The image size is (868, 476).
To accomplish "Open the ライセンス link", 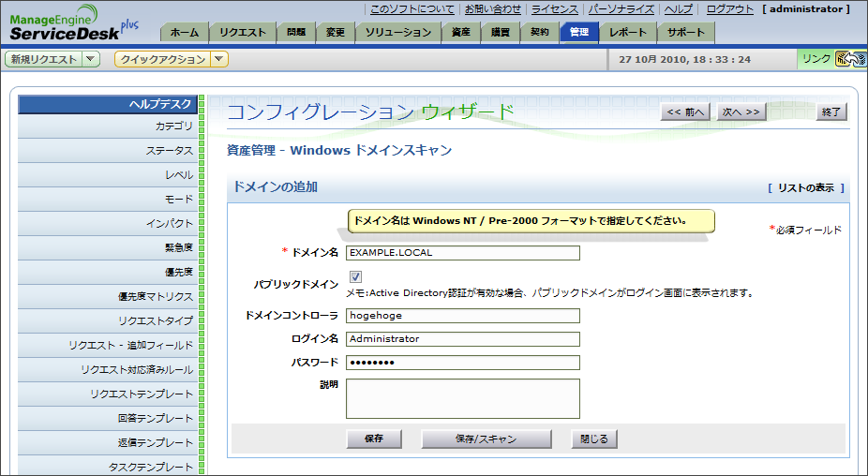I will point(555,8).
